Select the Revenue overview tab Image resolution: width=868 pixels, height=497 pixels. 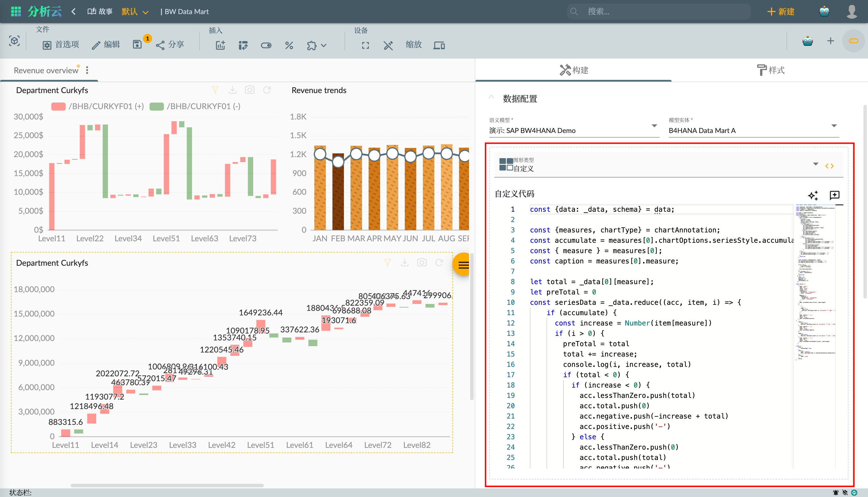[x=46, y=70]
